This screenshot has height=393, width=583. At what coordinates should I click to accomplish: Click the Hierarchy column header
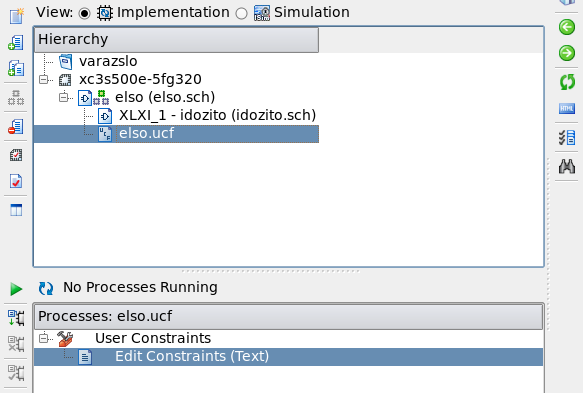(176, 39)
